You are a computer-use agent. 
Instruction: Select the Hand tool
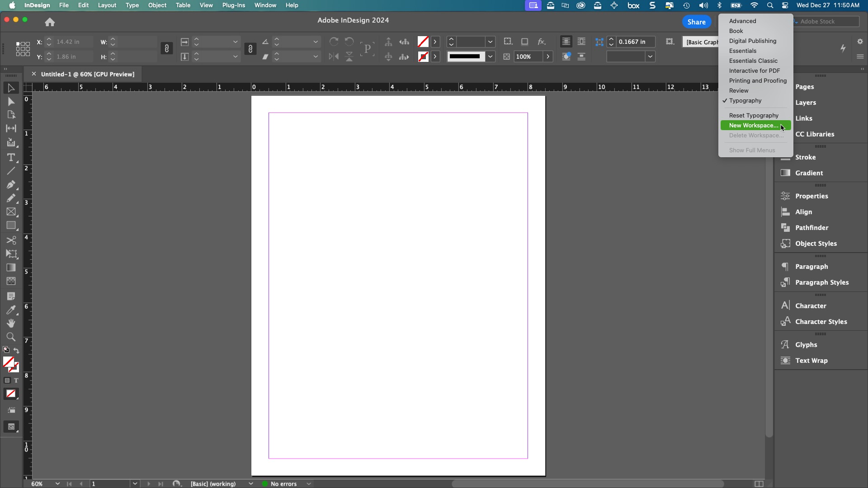pos(11,324)
